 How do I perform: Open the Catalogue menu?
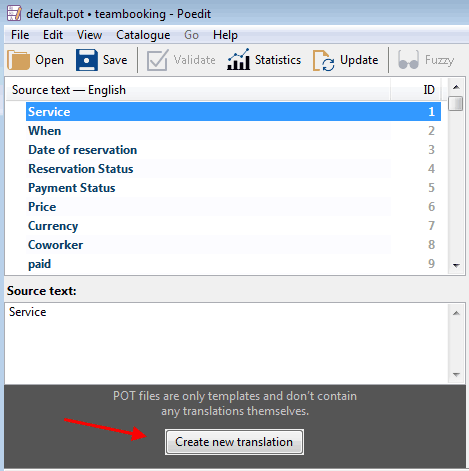click(x=143, y=35)
